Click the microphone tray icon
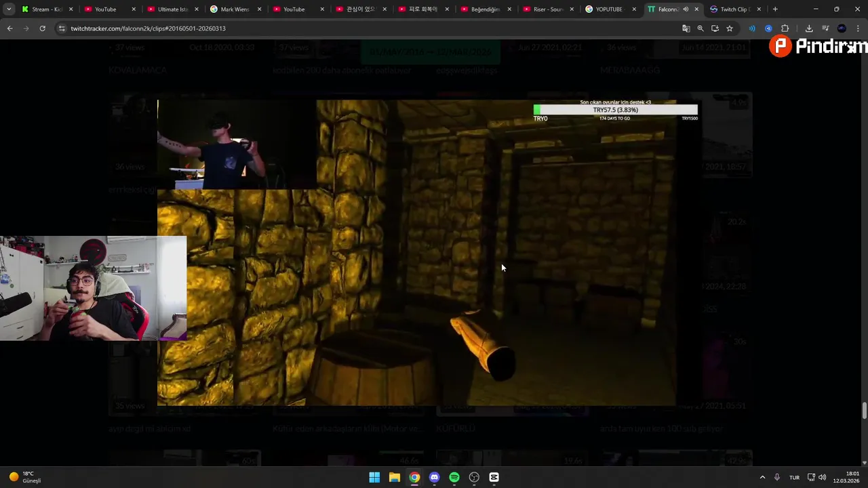868x488 pixels. click(x=777, y=477)
